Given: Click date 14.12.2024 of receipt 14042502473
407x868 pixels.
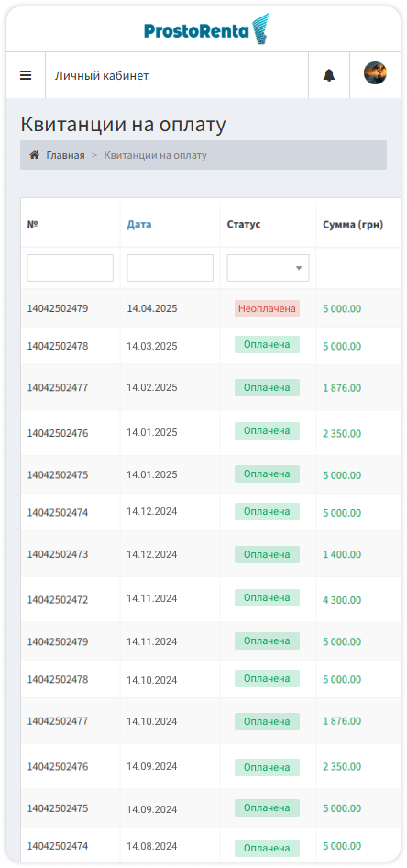Looking at the screenshot, I should [x=152, y=554].
